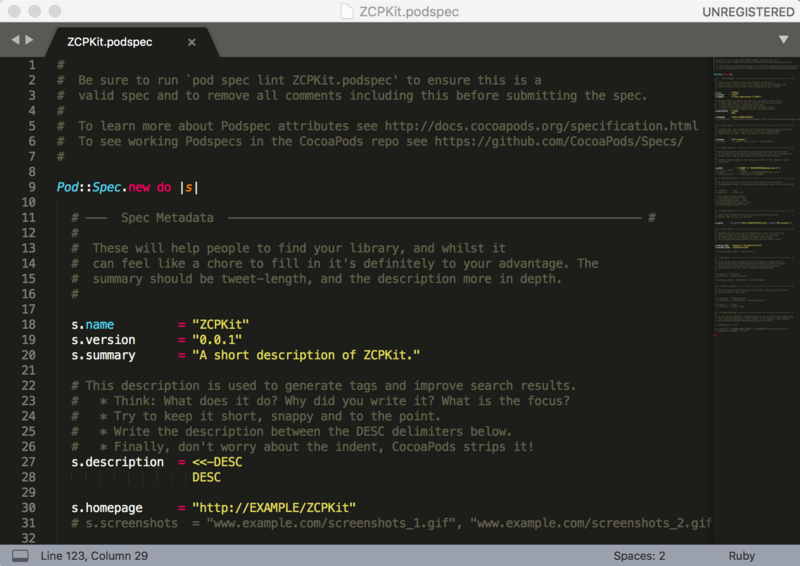
Task: Click line number 9 in the gutter
Action: pyautogui.click(x=32, y=187)
